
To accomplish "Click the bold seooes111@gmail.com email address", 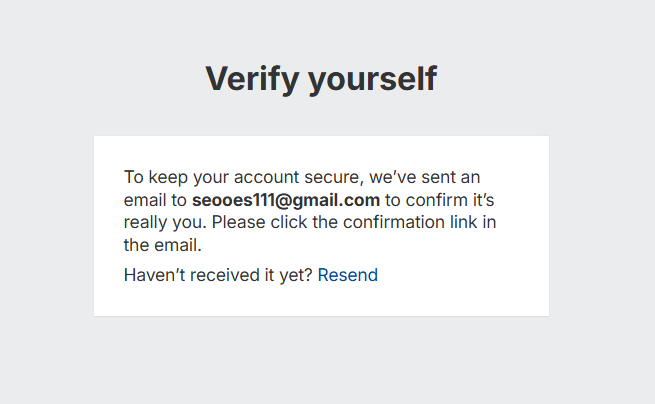I will coord(286,200).
